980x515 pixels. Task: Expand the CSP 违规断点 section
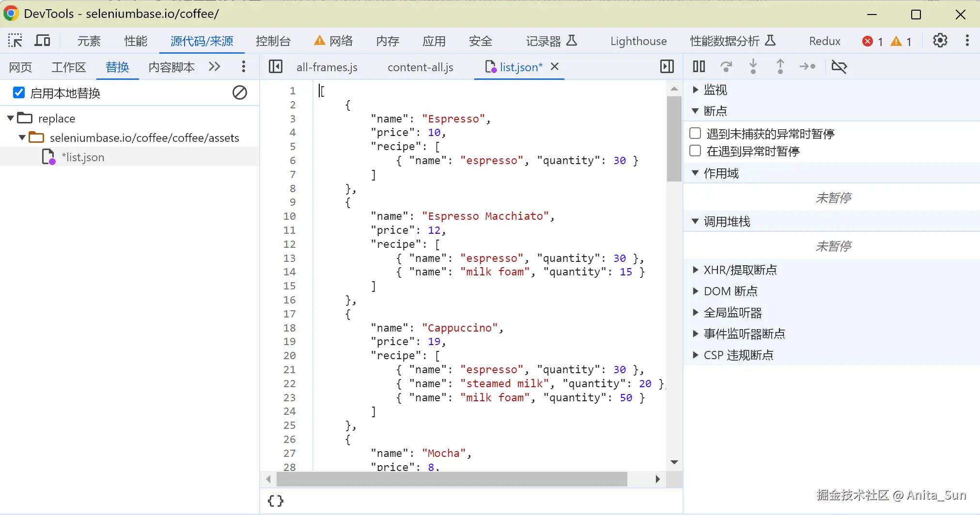[x=695, y=355]
